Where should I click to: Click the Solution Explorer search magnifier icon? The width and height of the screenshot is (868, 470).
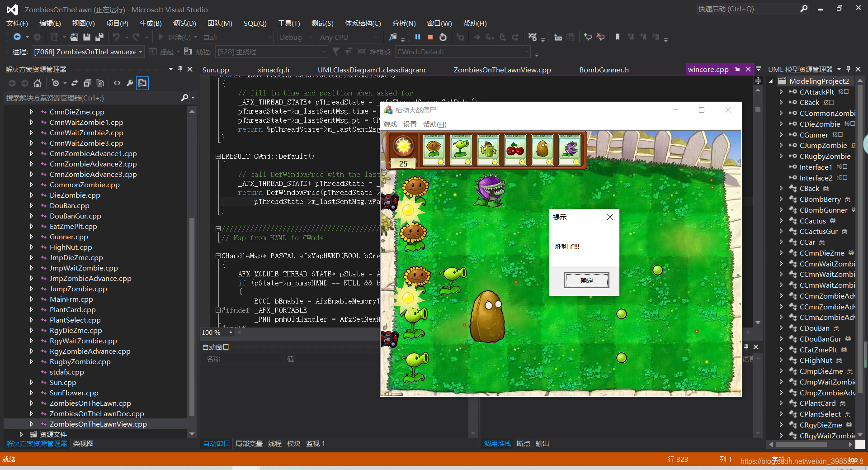pos(184,98)
